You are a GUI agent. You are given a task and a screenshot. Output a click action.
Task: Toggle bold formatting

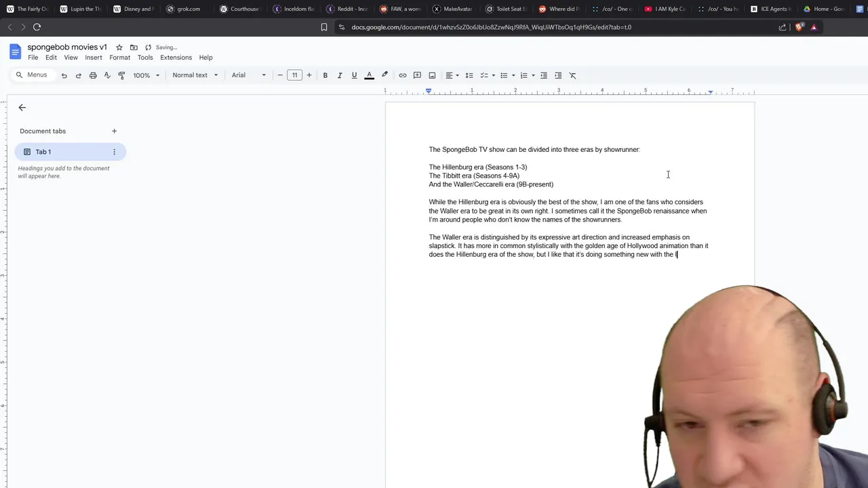point(325,75)
